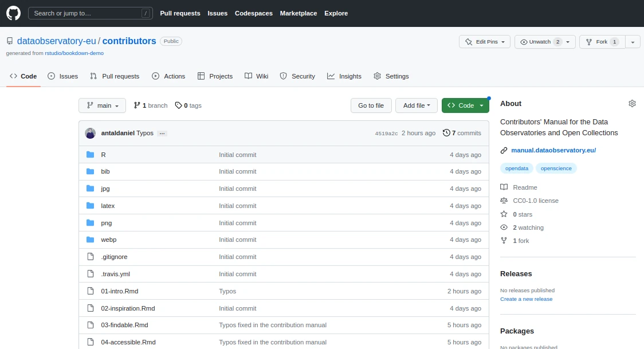This screenshot has width=644, height=349.
Task: Click the commit history clock icon
Action: click(x=446, y=133)
